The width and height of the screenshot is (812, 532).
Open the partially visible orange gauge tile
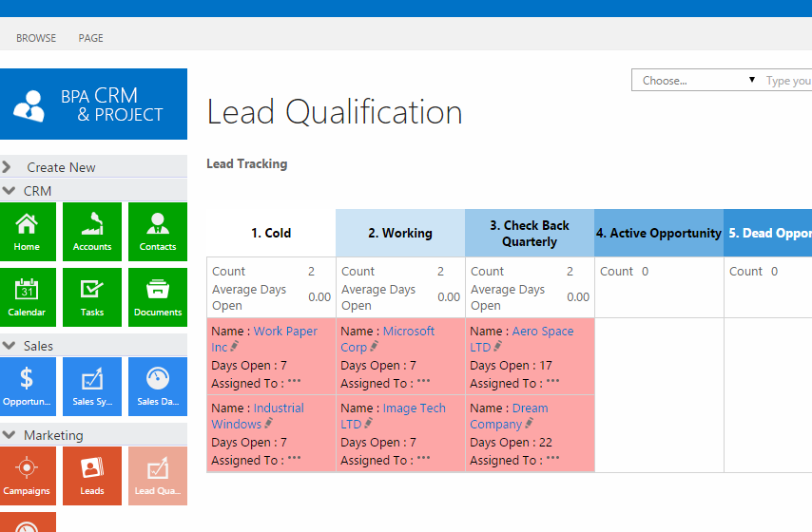click(x=28, y=522)
